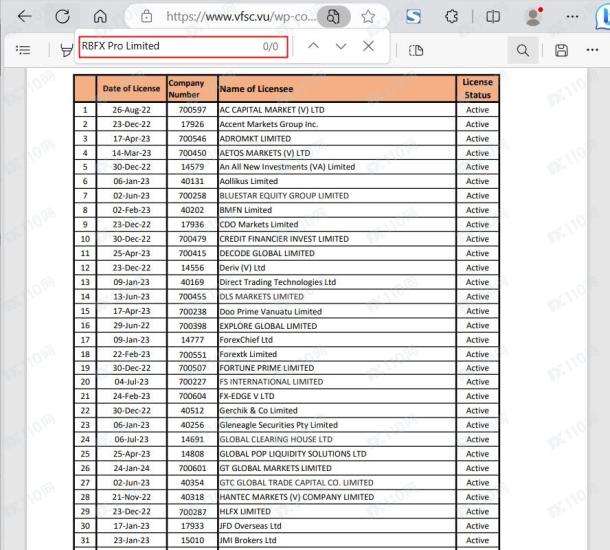The height and width of the screenshot is (550, 610).
Task: Close the find bar
Action: [x=368, y=46]
